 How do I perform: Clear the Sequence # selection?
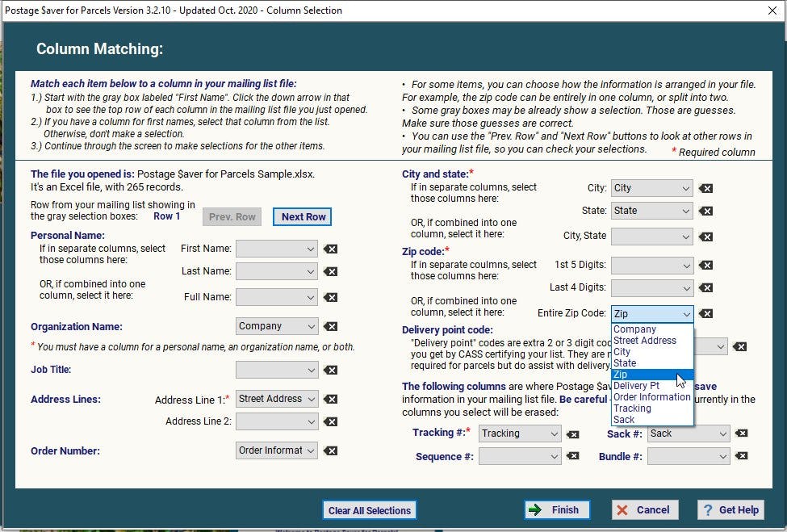coord(572,458)
